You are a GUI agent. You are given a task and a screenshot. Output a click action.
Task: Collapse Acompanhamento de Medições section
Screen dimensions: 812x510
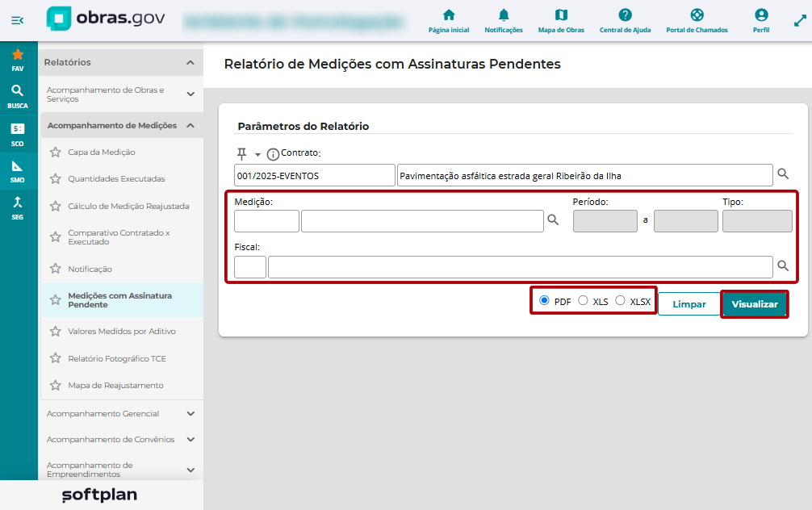click(190, 125)
